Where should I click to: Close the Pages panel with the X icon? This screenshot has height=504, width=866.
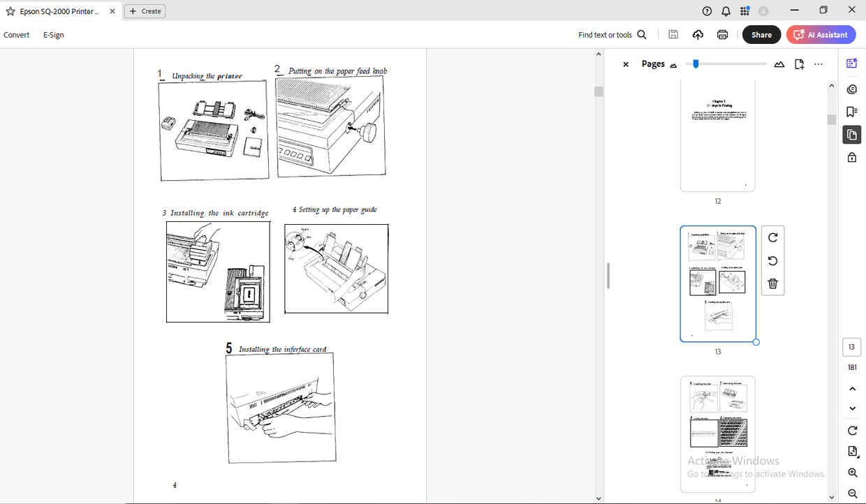[625, 64]
